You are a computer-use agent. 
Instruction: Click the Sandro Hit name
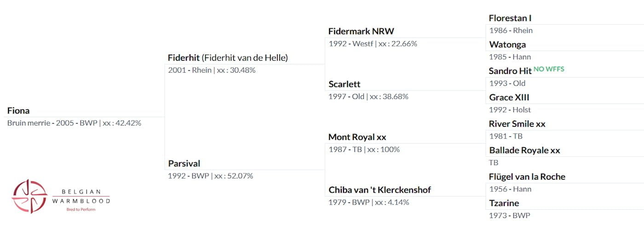pyautogui.click(x=510, y=71)
